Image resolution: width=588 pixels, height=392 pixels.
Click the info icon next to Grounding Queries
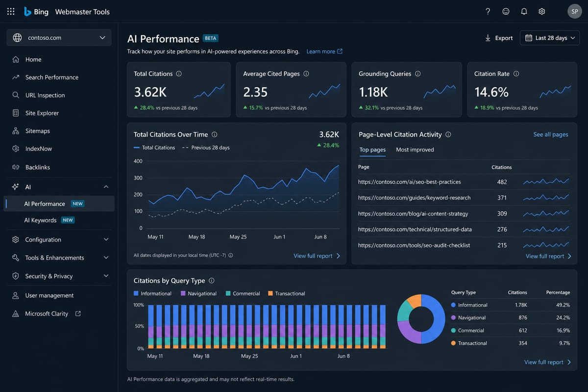(418, 73)
